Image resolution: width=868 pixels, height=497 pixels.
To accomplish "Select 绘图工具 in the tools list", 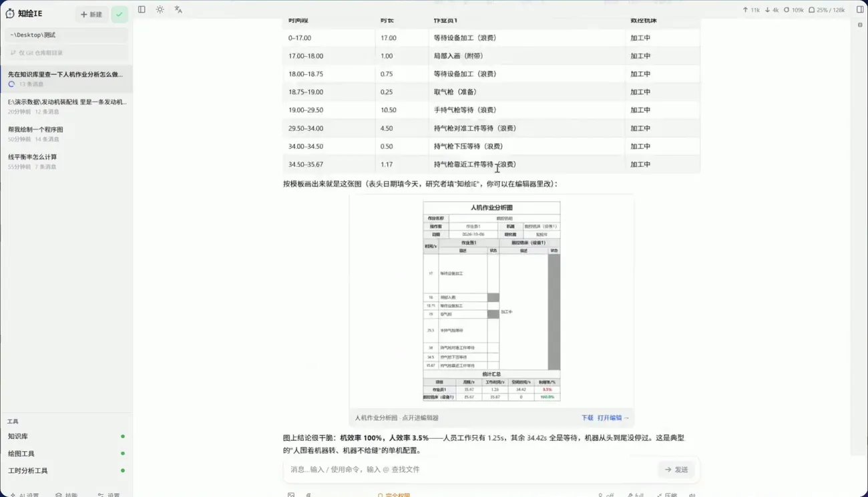I will click(66, 454).
